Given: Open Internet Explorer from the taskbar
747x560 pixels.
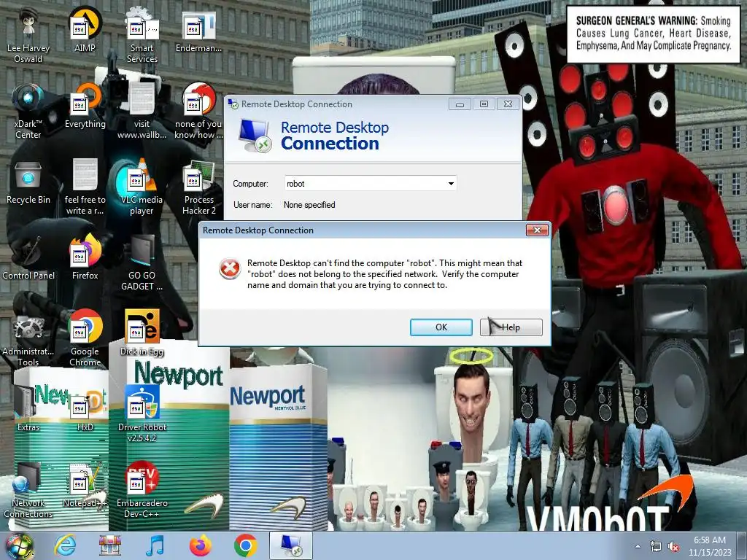Looking at the screenshot, I should 65,545.
